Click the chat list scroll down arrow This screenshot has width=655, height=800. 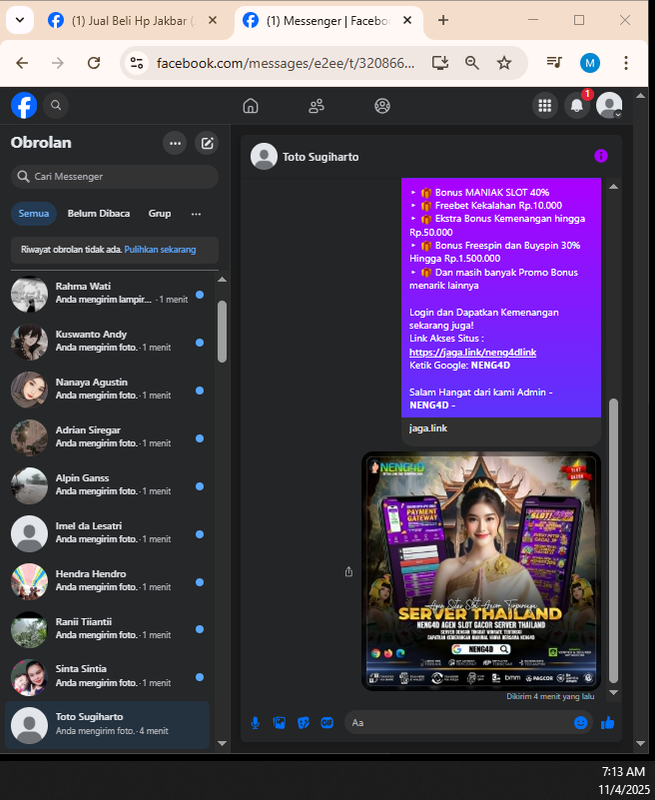pos(222,743)
